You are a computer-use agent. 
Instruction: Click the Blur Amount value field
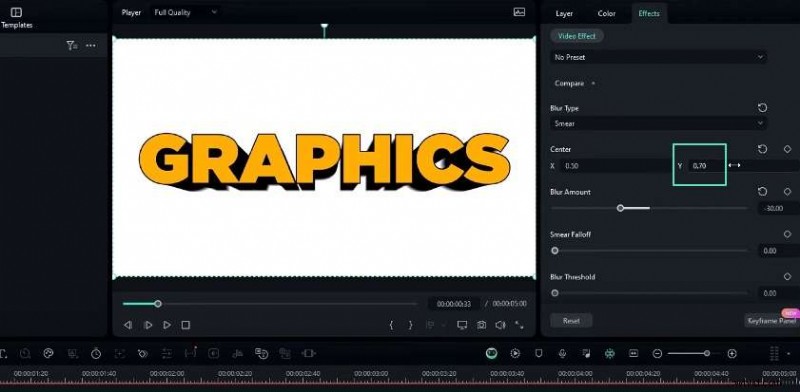779,208
